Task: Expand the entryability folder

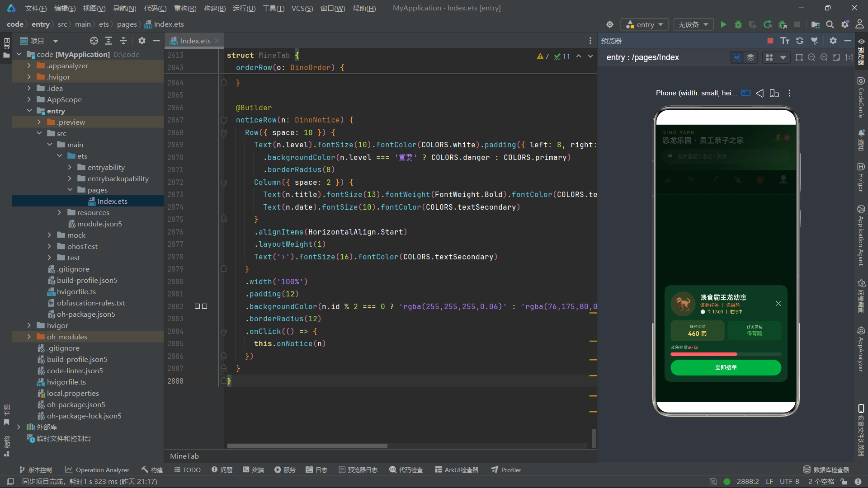Action: pyautogui.click(x=70, y=167)
